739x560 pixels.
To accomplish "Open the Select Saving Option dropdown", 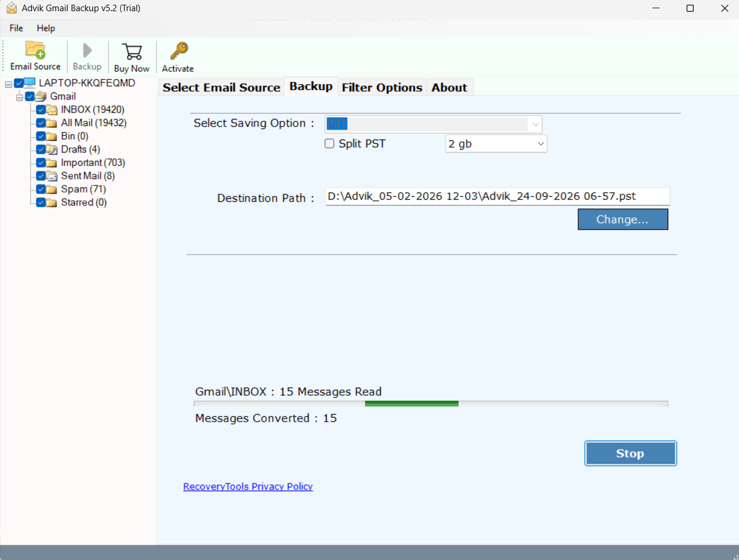I will tap(433, 124).
